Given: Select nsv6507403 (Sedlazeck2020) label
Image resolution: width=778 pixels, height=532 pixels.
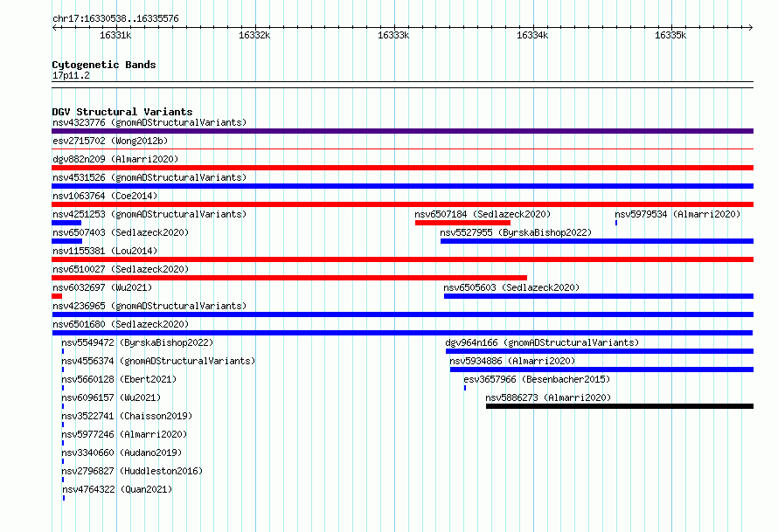Looking at the screenshot, I should point(121,232).
